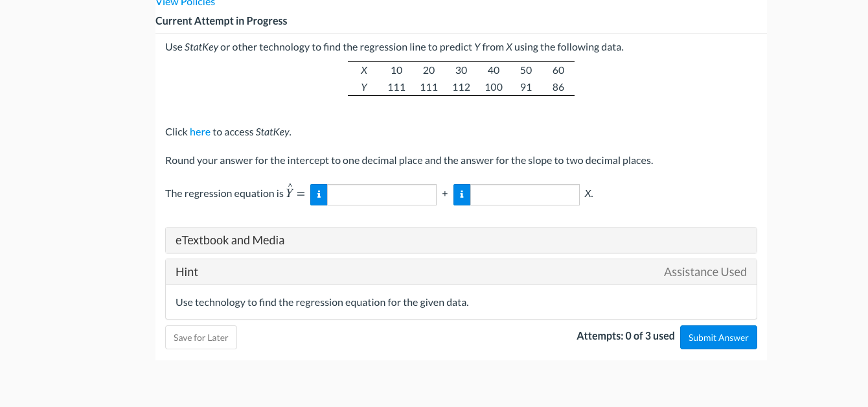Select the Y value 112 in the data table

pos(461,87)
